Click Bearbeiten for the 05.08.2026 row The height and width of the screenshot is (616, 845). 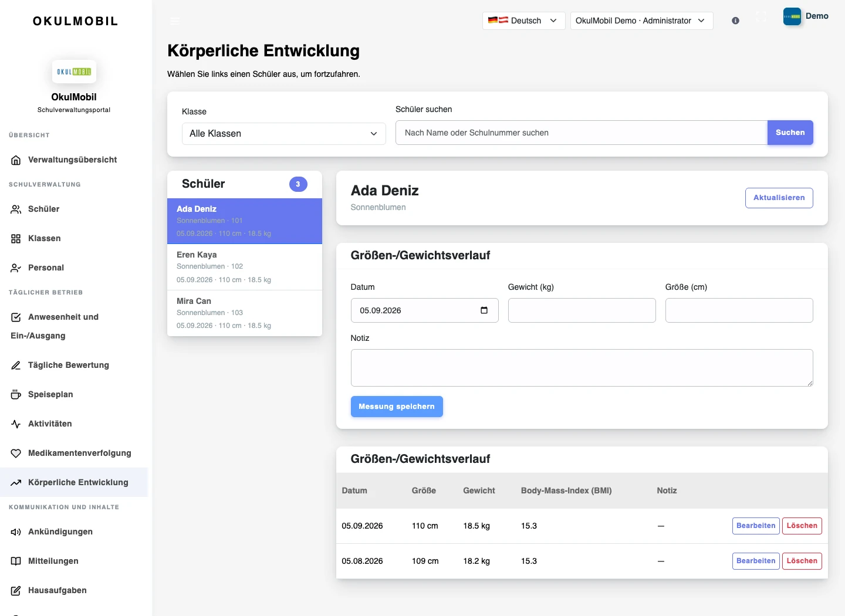coord(756,561)
